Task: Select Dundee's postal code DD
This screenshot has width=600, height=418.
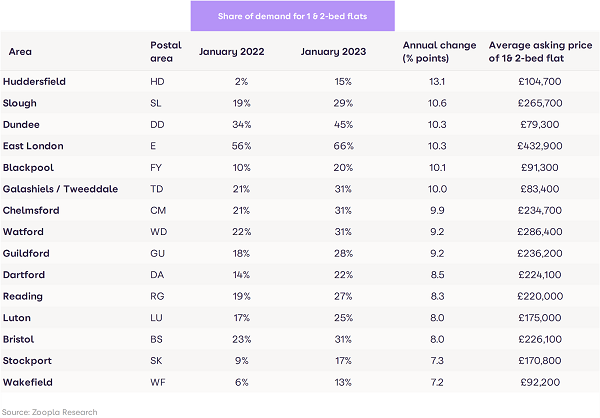Action: click(x=157, y=124)
